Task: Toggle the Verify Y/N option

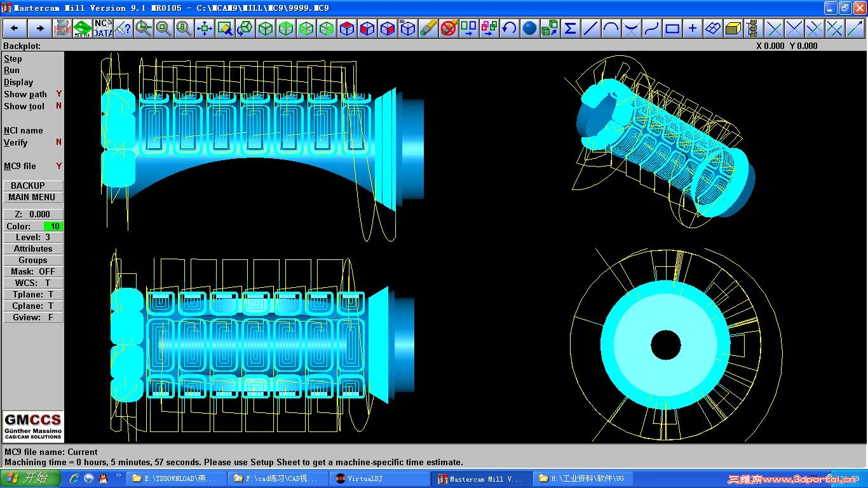Action: [x=32, y=142]
